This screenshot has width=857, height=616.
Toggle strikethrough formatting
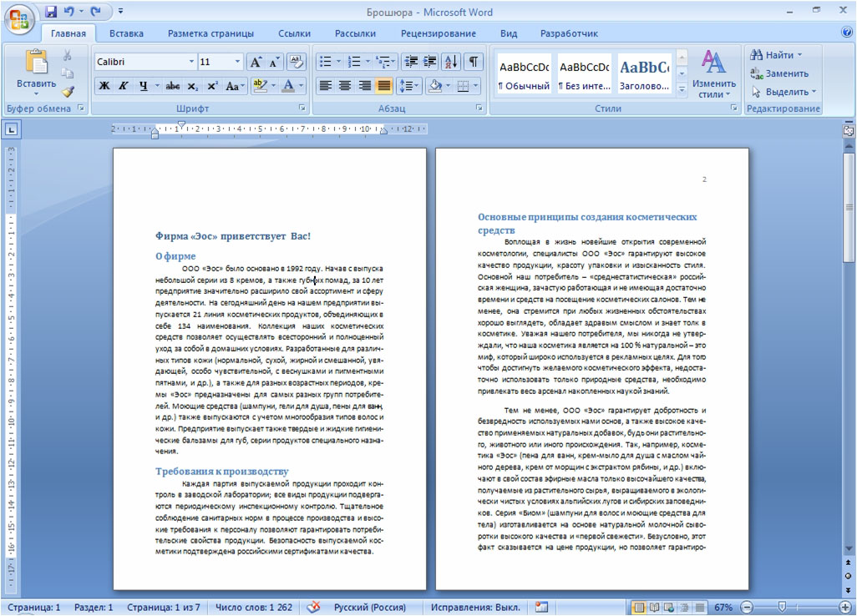tap(173, 86)
